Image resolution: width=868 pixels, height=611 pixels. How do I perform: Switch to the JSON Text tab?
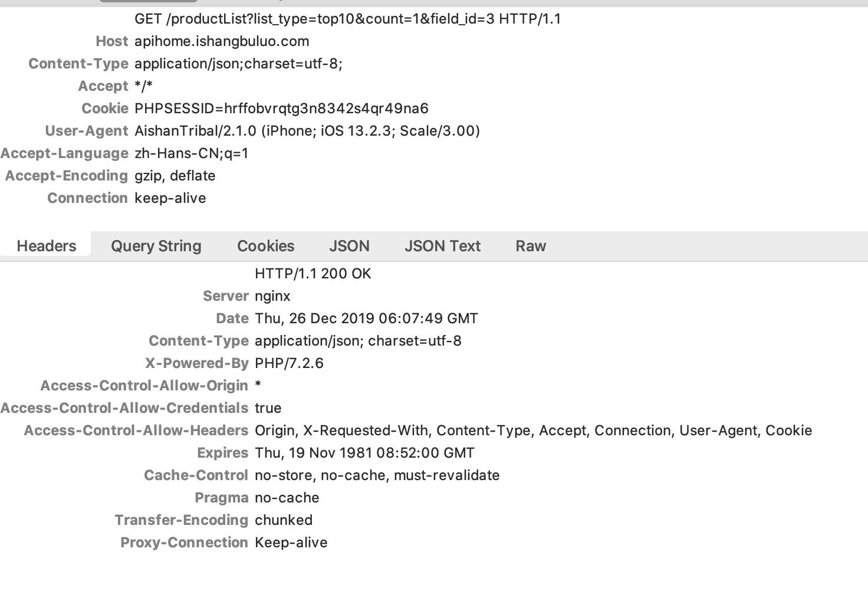click(442, 246)
